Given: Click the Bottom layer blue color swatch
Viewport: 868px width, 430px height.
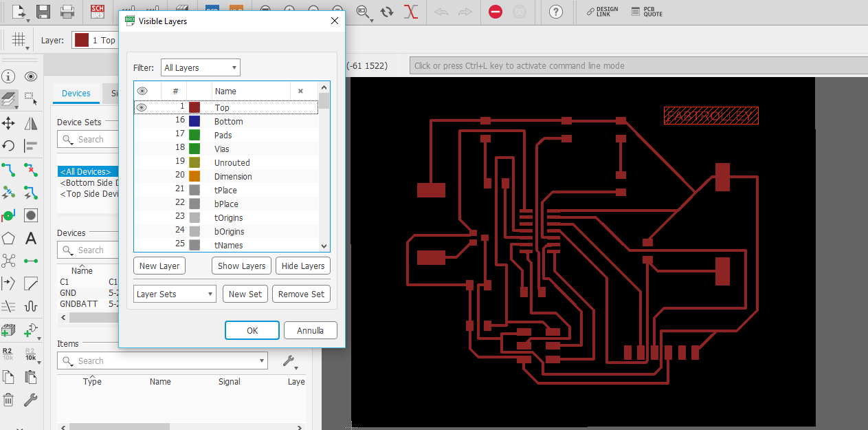Looking at the screenshot, I should [x=194, y=121].
